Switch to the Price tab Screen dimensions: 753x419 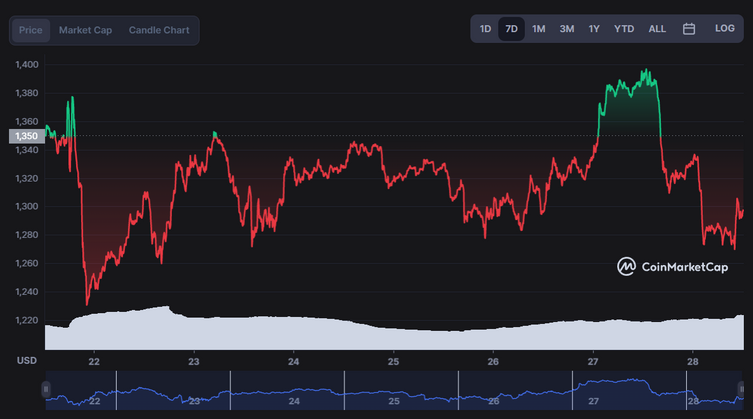point(31,30)
